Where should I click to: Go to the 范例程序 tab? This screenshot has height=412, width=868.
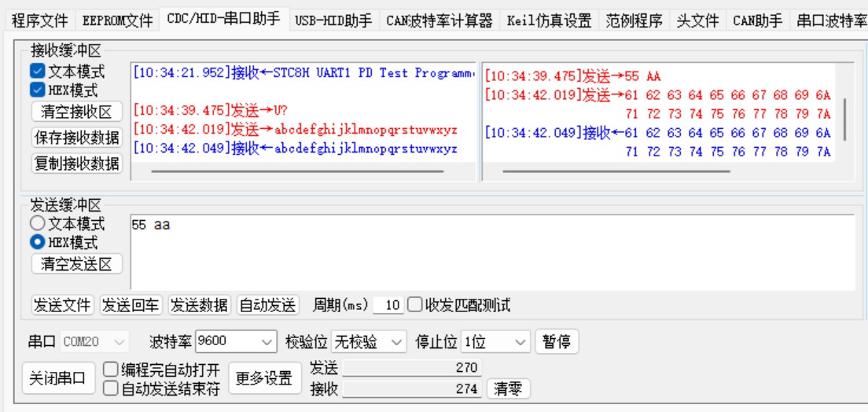(x=633, y=21)
